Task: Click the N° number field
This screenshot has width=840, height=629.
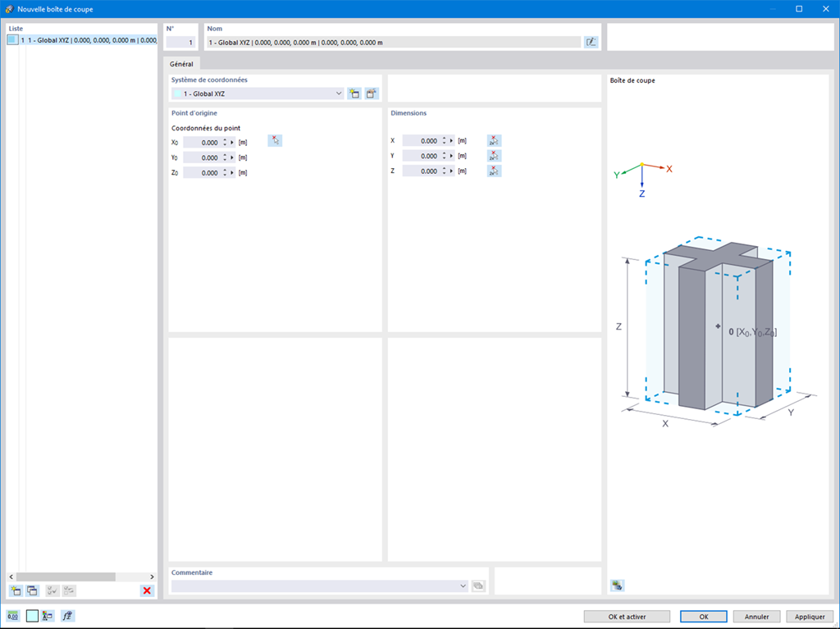Action: 180,43
